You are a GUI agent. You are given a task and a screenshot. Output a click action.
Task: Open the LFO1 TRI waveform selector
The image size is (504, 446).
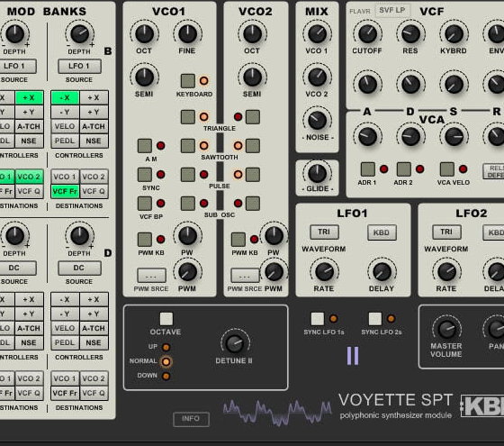pos(324,232)
